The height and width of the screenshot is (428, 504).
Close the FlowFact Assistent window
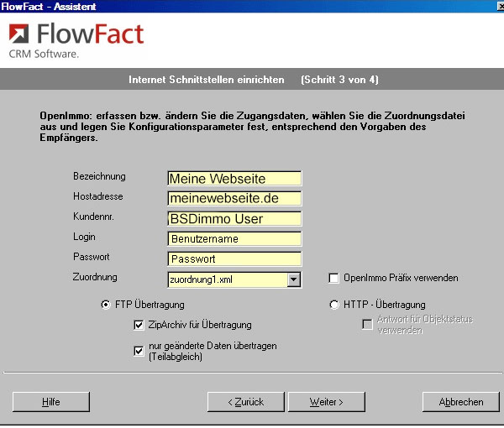point(501,7)
